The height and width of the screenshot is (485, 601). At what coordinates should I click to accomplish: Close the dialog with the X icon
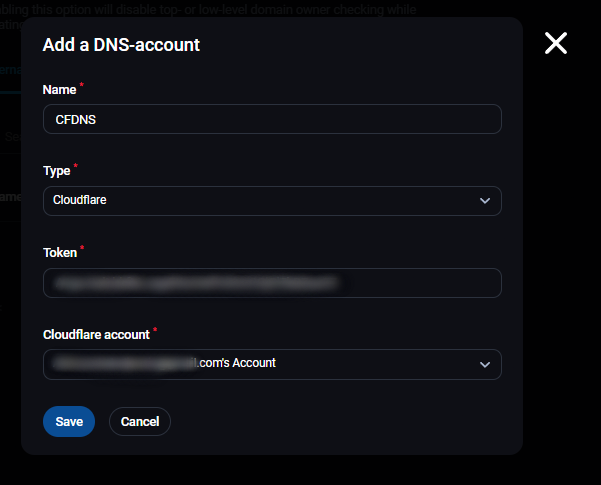tap(555, 43)
